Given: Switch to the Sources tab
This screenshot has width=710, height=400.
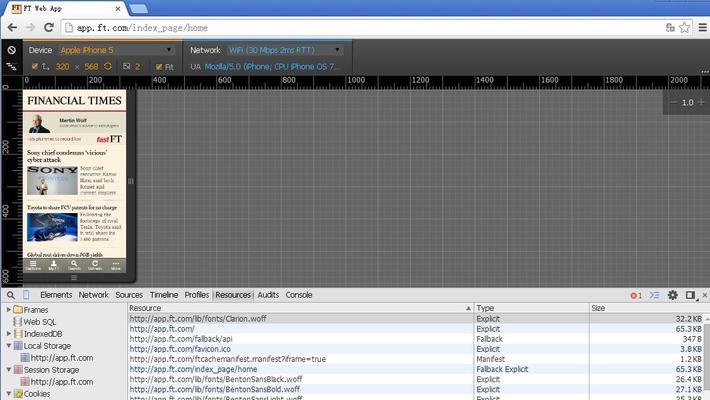Looking at the screenshot, I should (129, 295).
